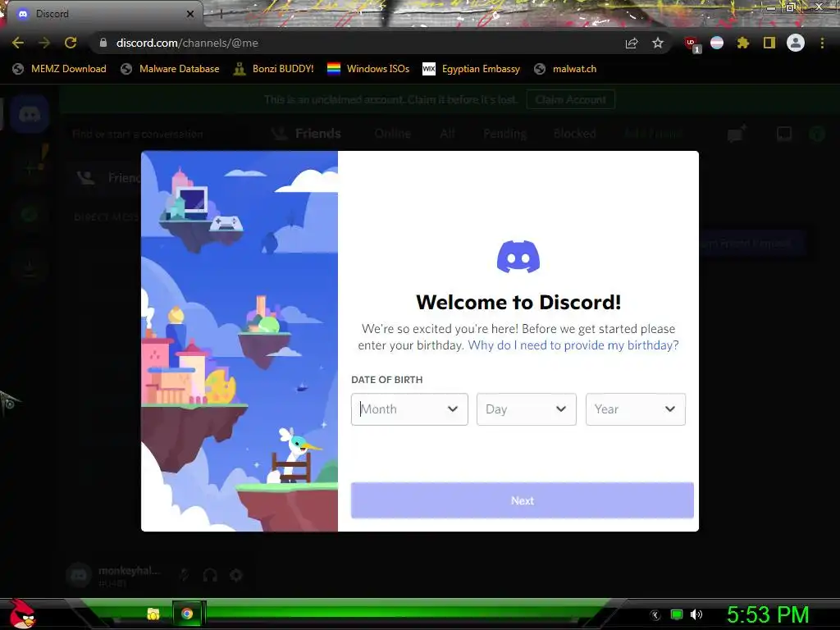Open the Malware Database bookmark

pos(171,69)
